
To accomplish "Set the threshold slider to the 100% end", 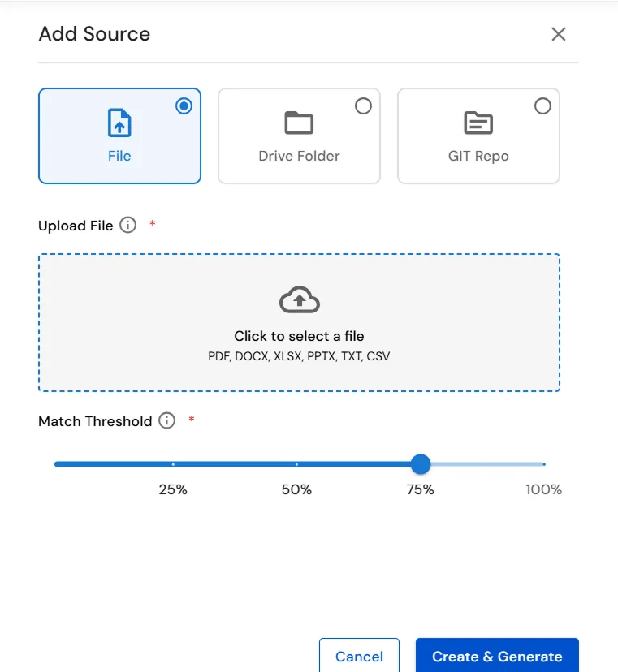I will point(544,464).
